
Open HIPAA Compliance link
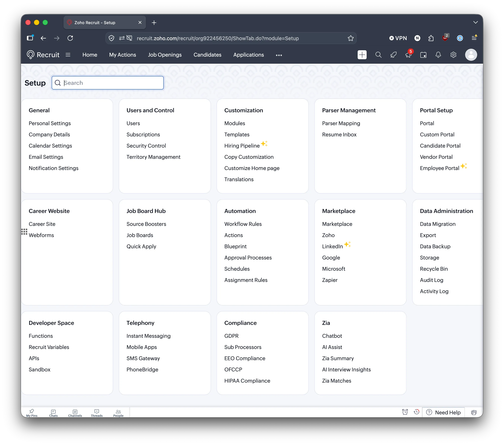[x=247, y=381]
